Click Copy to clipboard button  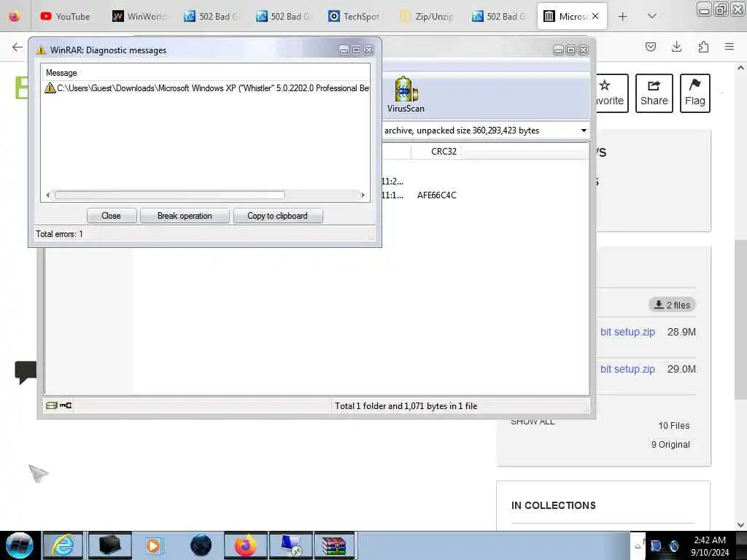coord(277,216)
